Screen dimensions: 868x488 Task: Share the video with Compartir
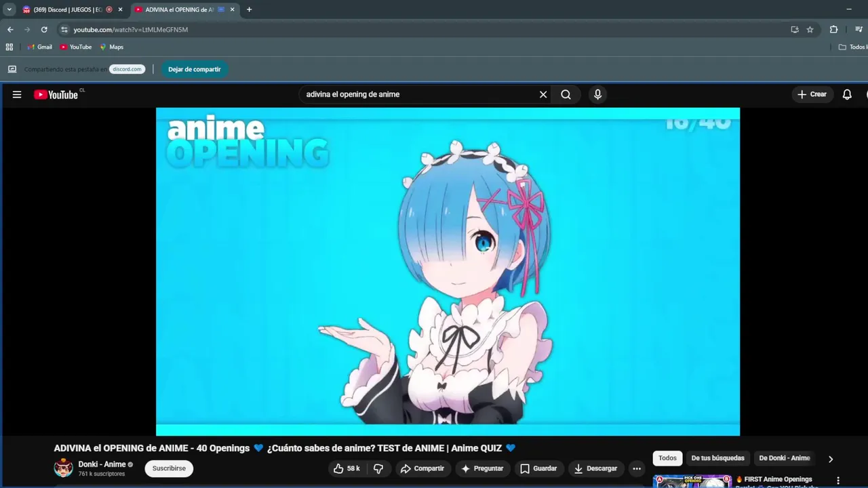point(422,468)
